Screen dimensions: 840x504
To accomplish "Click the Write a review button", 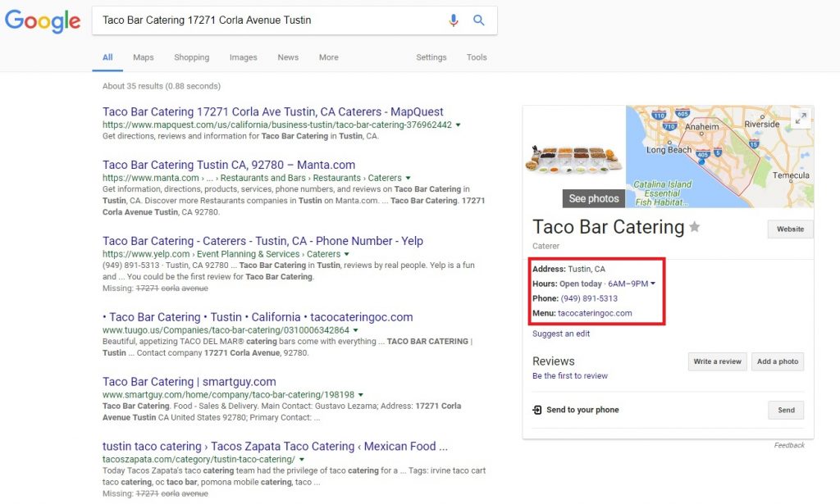I will coord(717,361).
